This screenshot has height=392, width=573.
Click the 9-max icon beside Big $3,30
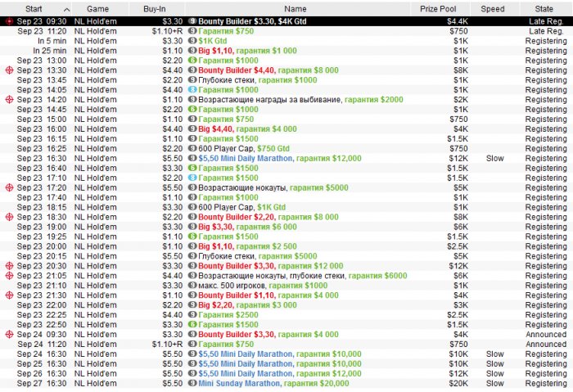[192, 227]
